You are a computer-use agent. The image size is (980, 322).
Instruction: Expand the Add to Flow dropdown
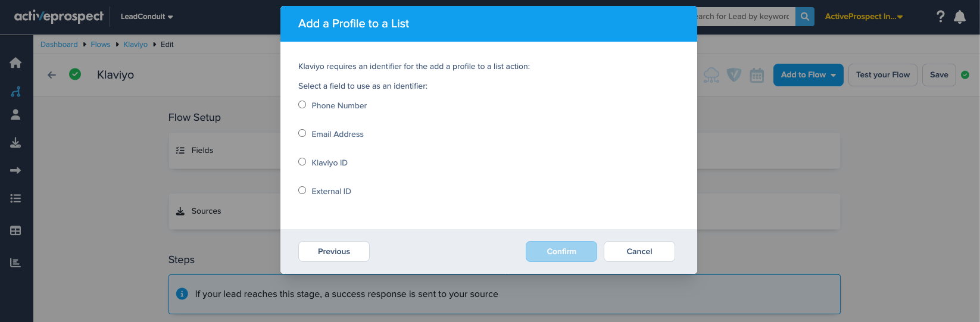(808, 75)
